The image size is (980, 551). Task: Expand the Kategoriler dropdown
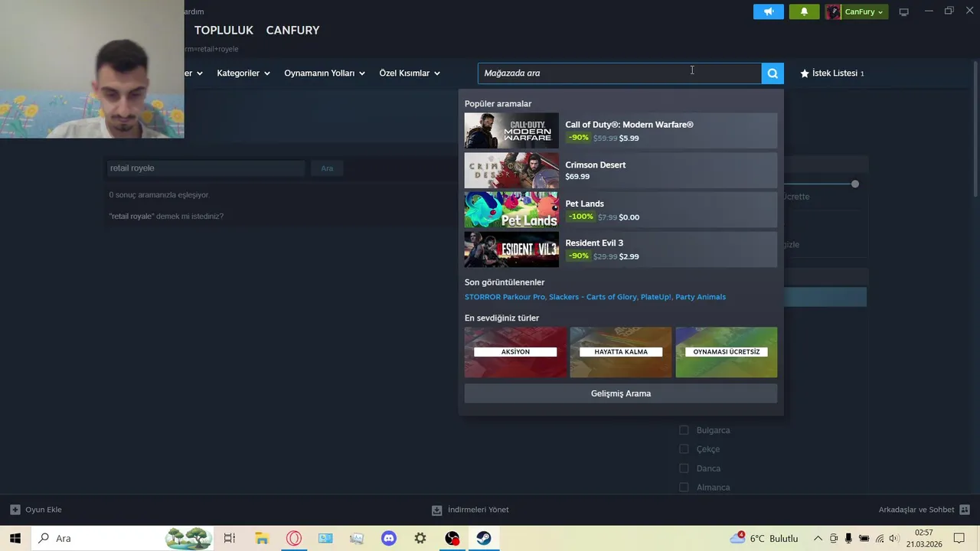click(x=243, y=73)
